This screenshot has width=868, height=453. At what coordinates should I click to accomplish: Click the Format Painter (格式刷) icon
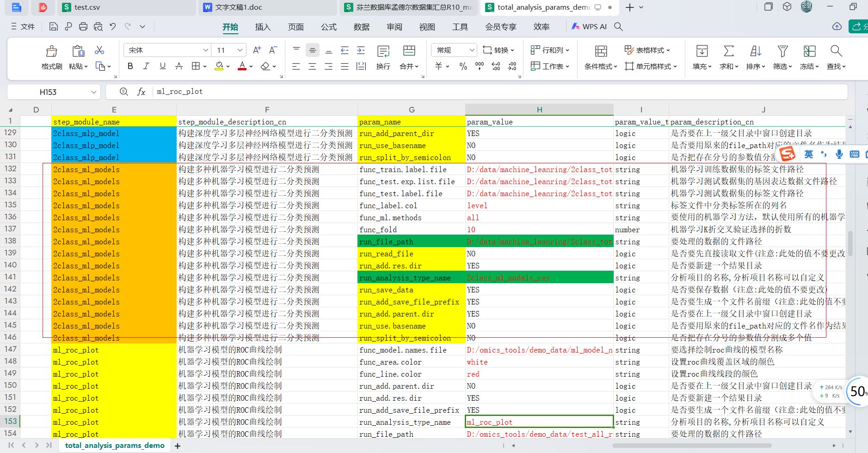coord(51,51)
